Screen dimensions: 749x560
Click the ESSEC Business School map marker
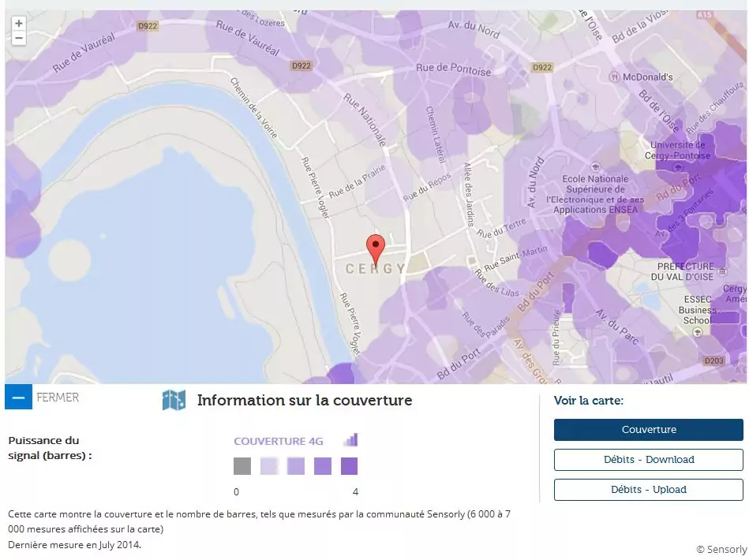(698, 332)
